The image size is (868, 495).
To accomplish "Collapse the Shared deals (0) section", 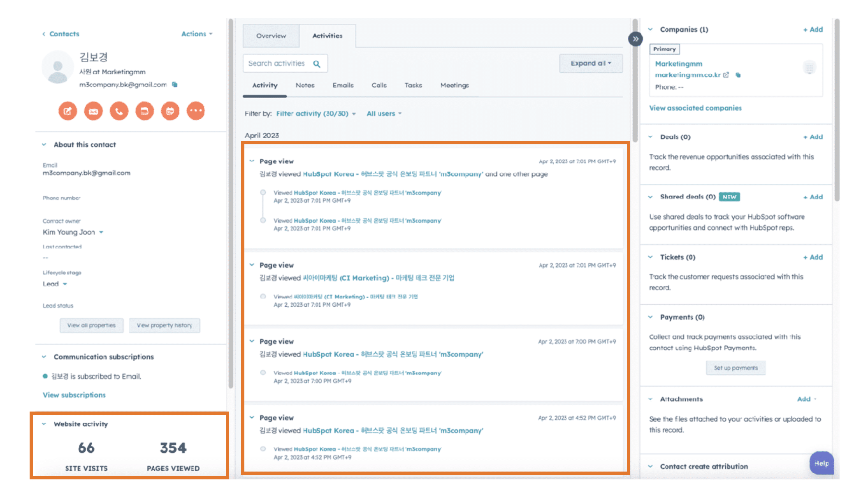I will click(x=650, y=197).
